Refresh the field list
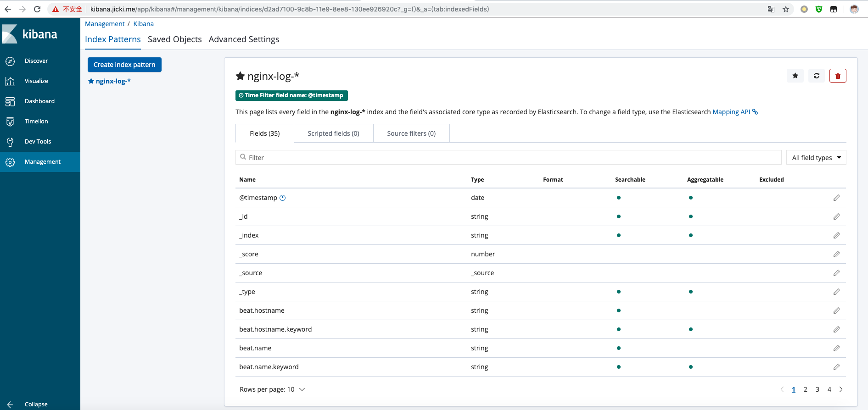The width and height of the screenshot is (868, 410). [x=817, y=76]
